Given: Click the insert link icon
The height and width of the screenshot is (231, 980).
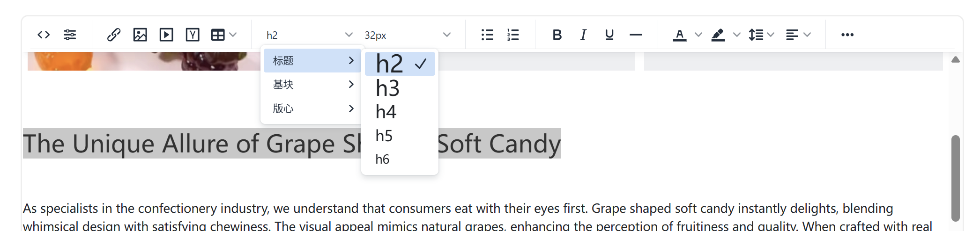Looking at the screenshot, I should (x=114, y=35).
